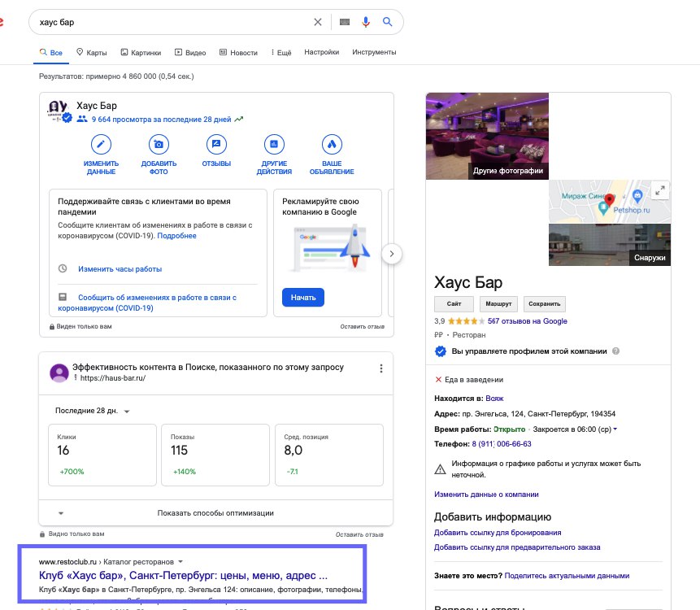Click Добавить ссылку для предварительного заказа

(x=517, y=547)
